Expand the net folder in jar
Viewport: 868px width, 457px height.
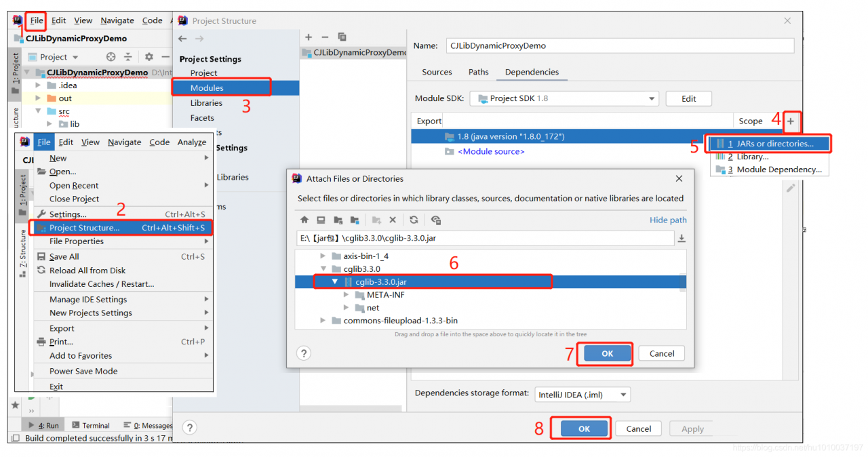346,308
